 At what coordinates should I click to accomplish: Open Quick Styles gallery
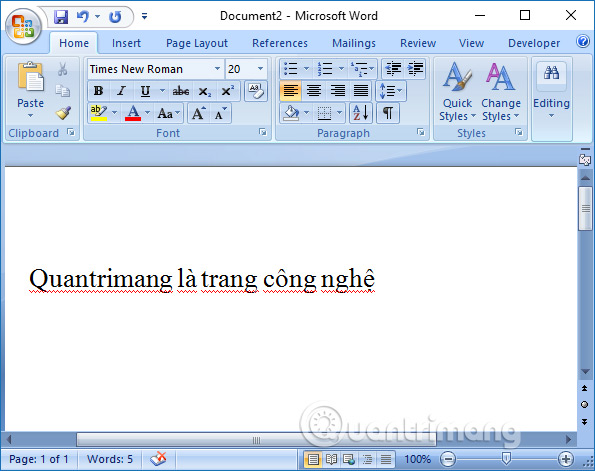pos(457,92)
